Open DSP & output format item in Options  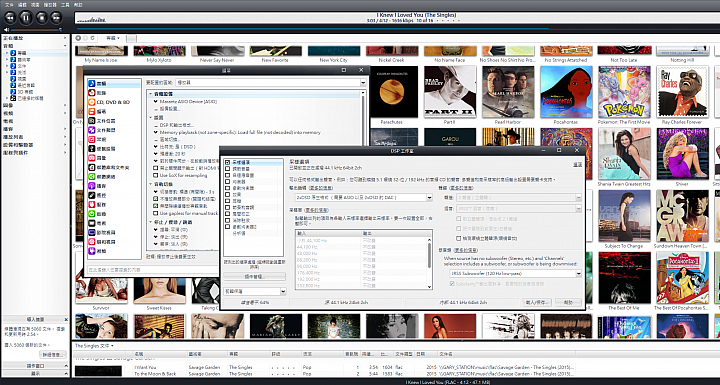click(177, 125)
